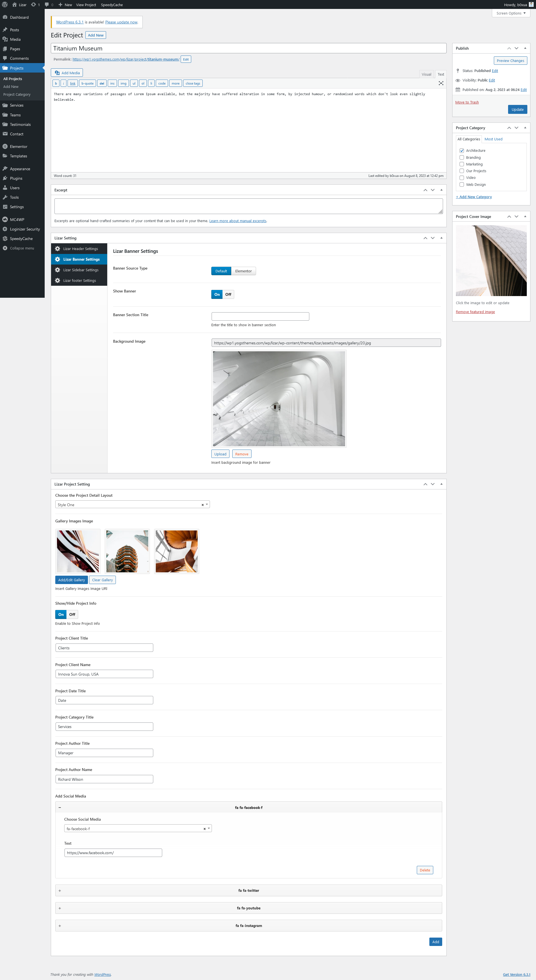Open Plugins via its sidebar plug icon
This screenshot has width=536, height=980.
coord(5,178)
